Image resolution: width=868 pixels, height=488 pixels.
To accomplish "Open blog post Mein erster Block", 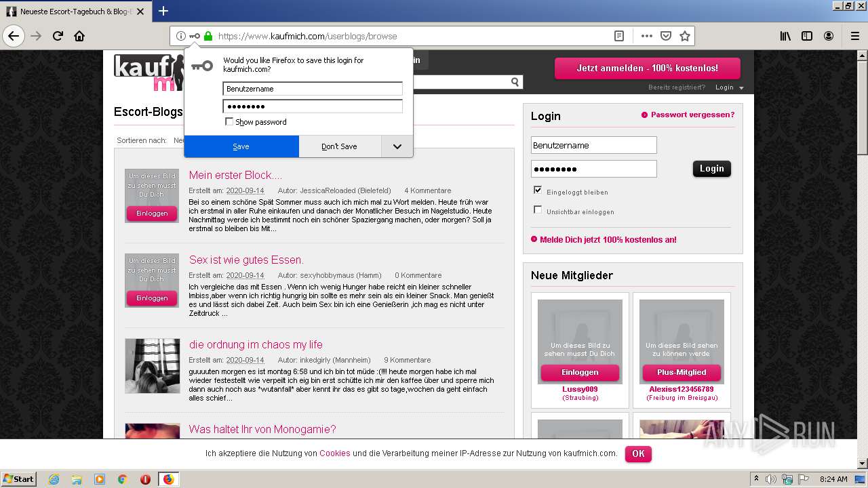I will tap(235, 175).
